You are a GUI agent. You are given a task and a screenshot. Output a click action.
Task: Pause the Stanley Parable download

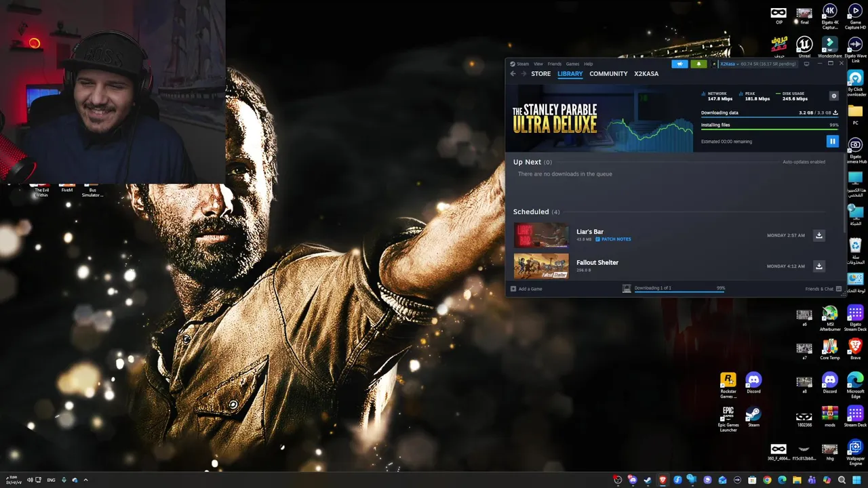tap(832, 141)
